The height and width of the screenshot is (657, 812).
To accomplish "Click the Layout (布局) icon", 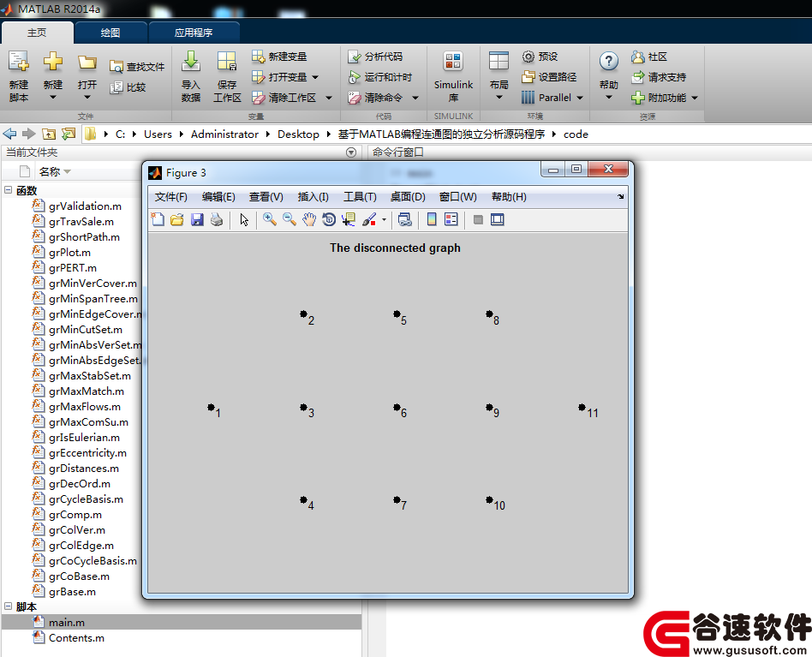I will tap(499, 61).
